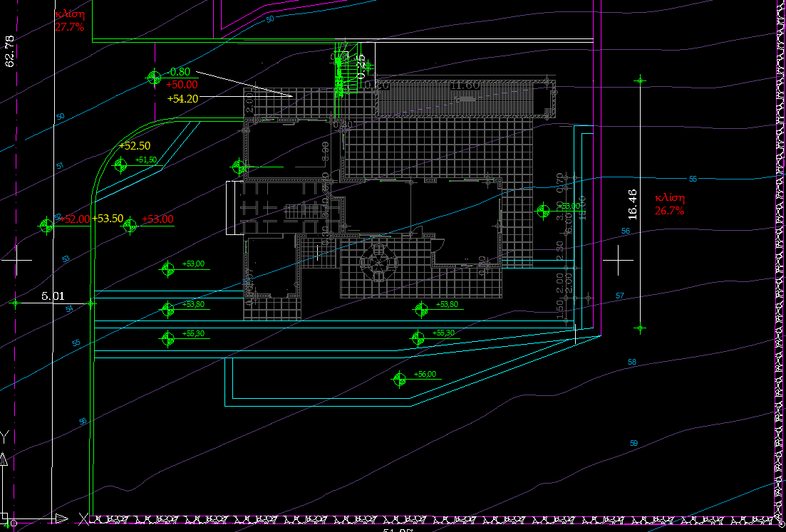786x532 pixels.
Task: Pick the contour label '59'
Action: 634,443
